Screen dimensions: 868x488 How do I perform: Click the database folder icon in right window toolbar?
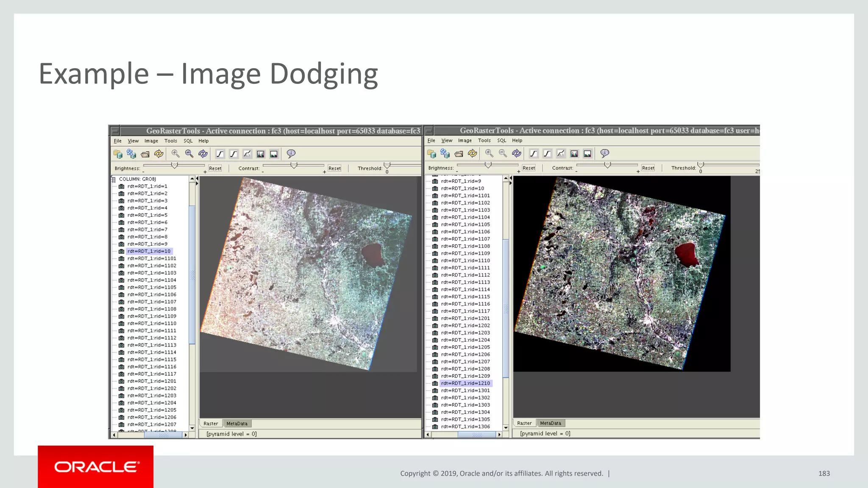point(431,153)
